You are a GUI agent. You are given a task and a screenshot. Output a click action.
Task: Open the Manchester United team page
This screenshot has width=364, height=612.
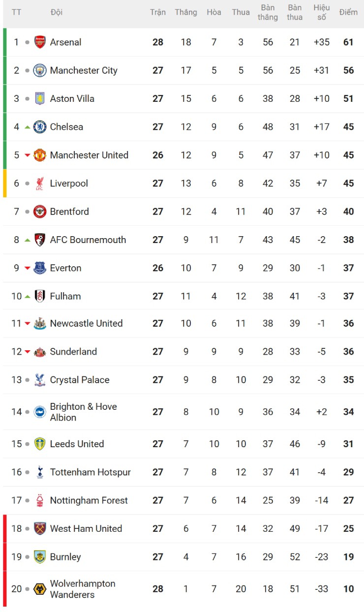[89, 155]
